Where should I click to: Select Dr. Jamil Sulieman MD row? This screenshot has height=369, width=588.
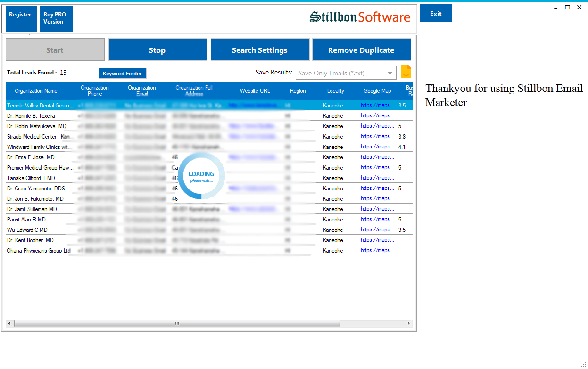click(209, 209)
